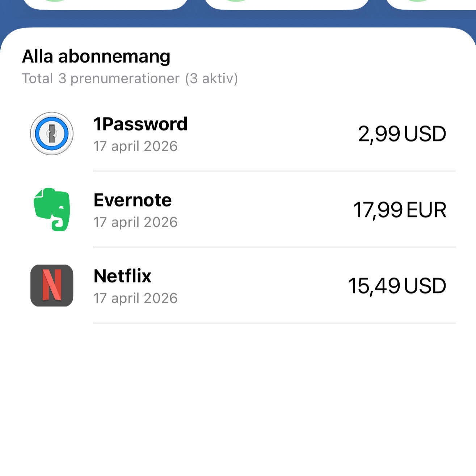The width and height of the screenshot is (476, 476).
Task: Open the Evernote subscription name
Action: [132, 200]
